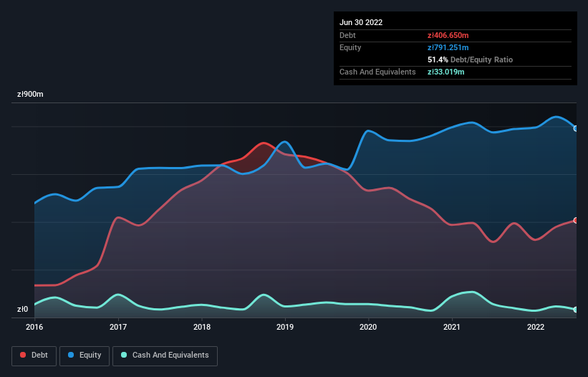588x377 pixels.
Task: Click the 2018 x-axis label
Action: [202, 327]
